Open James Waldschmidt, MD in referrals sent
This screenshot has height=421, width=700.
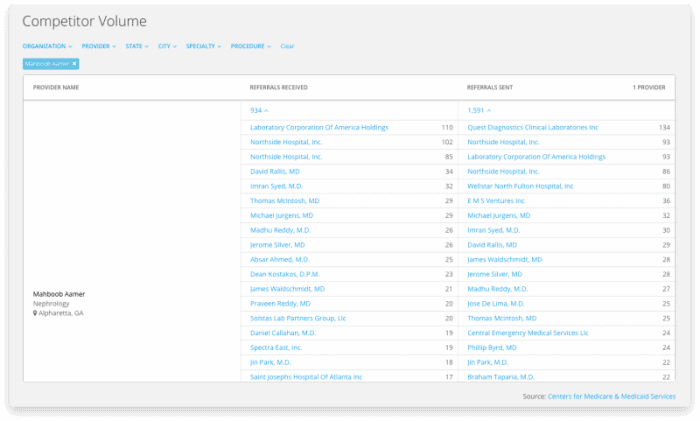tap(504, 260)
